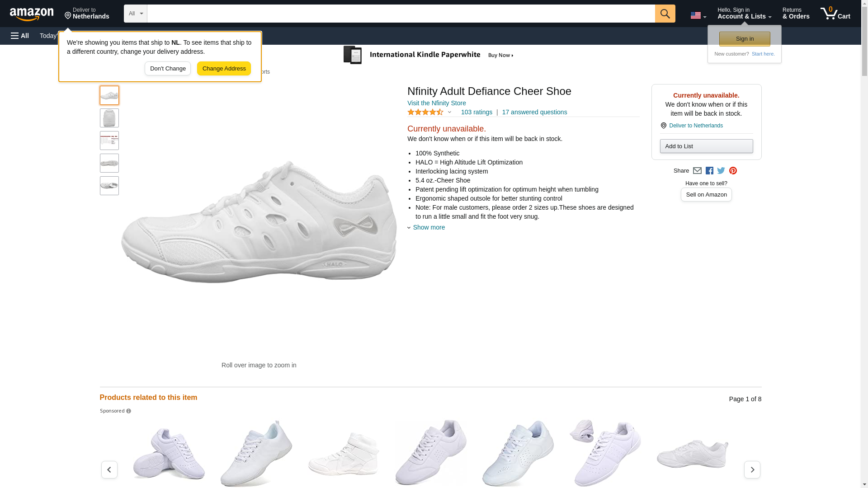Visit the Nfinity Store link
The height and width of the screenshot is (488, 868).
pyautogui.click(x=436, y=103)
